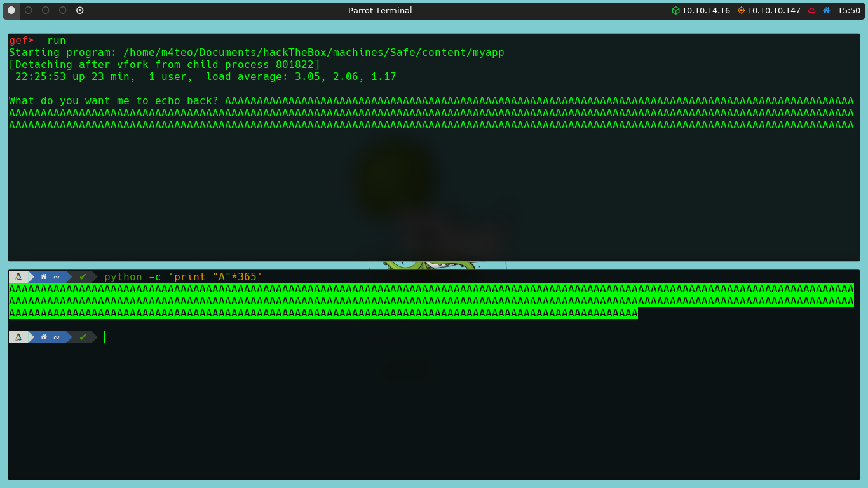The height and width of the screenshot is (488, 868).
Task: Click the 15:50 clock
Action: tap(848, 10)
